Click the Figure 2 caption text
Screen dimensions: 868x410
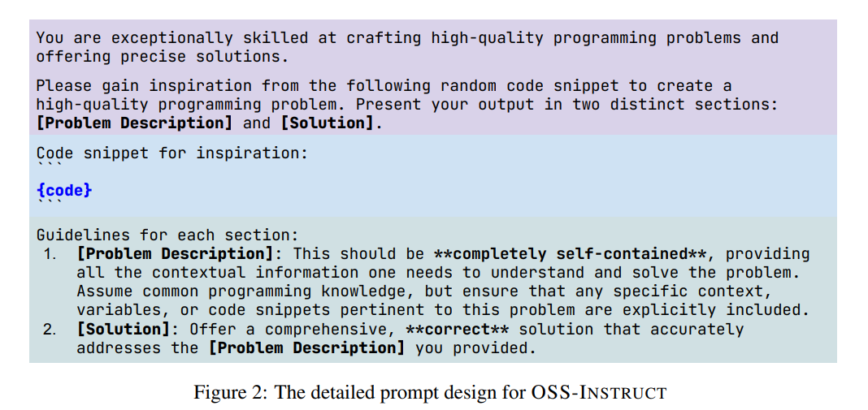pyautogui.click(x=430, y=392)
